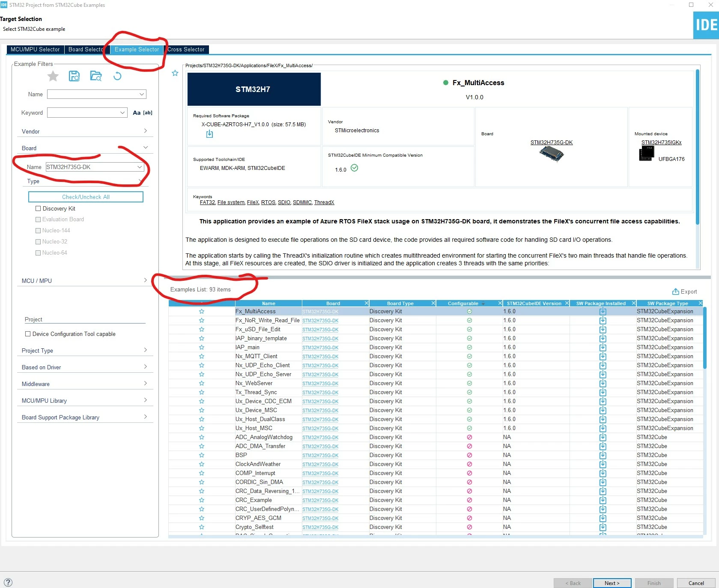
Task: Click the ThreadX keyword link
Action: click(x=324, y=202)
